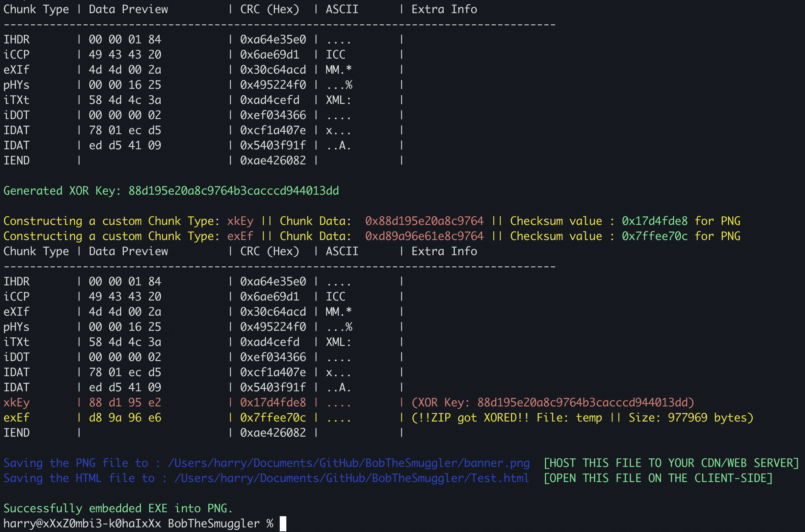Screen dimensions: 805x532
Task: Click the first table's IEND CRC 0xae426082
Action: click(273, 160)
